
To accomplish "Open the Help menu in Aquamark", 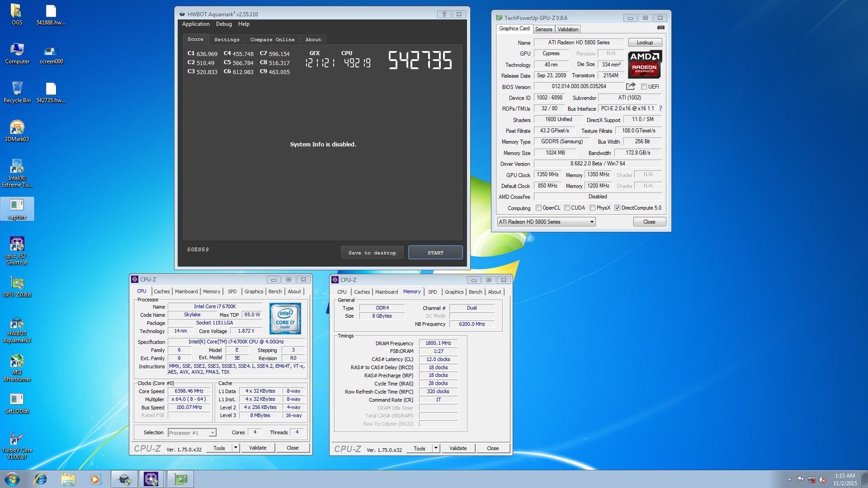I will 244,24.
